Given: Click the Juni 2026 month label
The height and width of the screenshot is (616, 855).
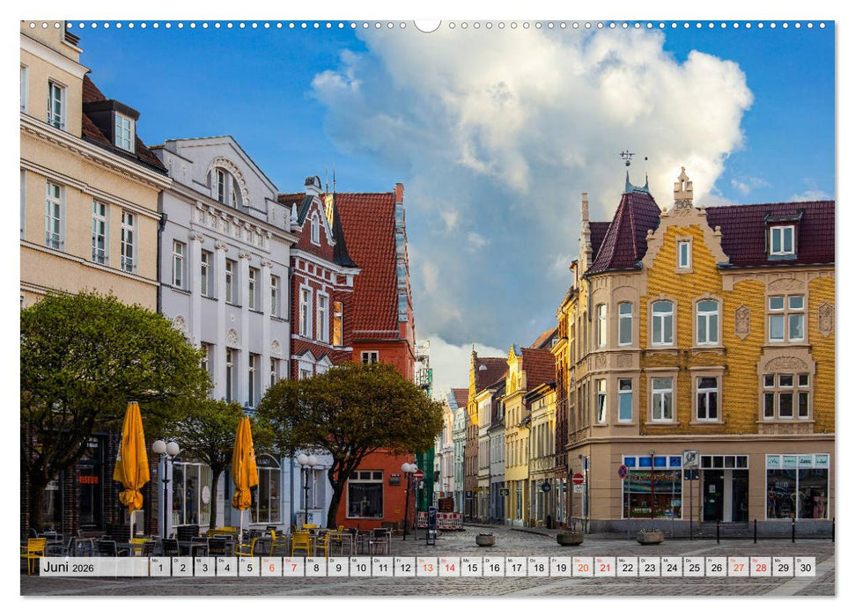Looking at the screenshot, I should pos(70,570).
